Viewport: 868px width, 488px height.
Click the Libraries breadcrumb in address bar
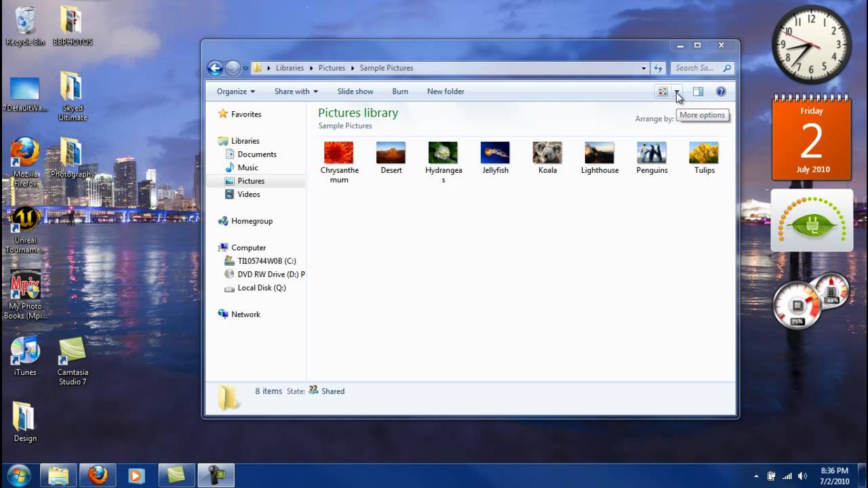pyautogui.click(x=290, y=68)
